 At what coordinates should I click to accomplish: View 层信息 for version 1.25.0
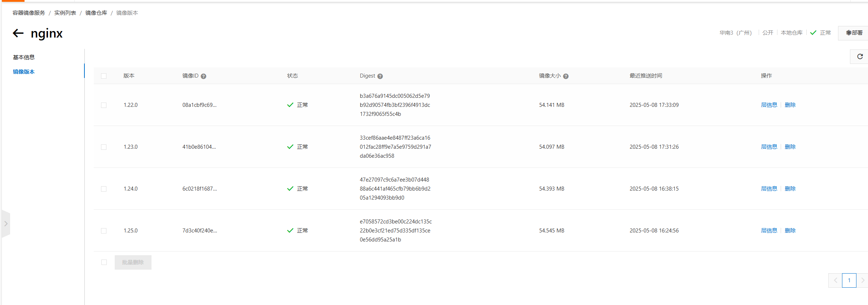tap(769, 230)
